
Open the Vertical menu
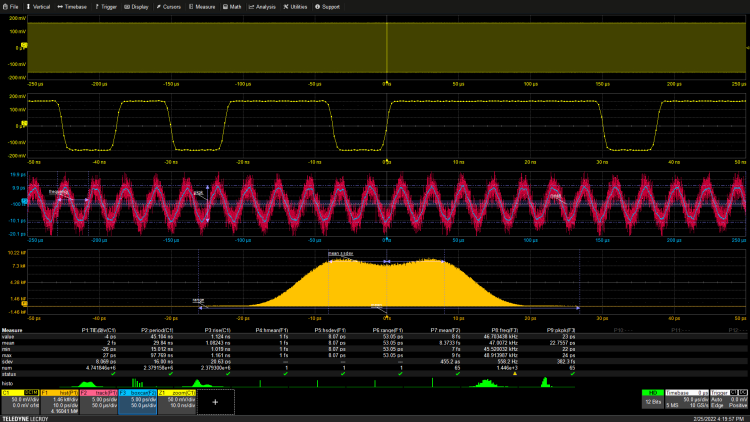[38, 7]
